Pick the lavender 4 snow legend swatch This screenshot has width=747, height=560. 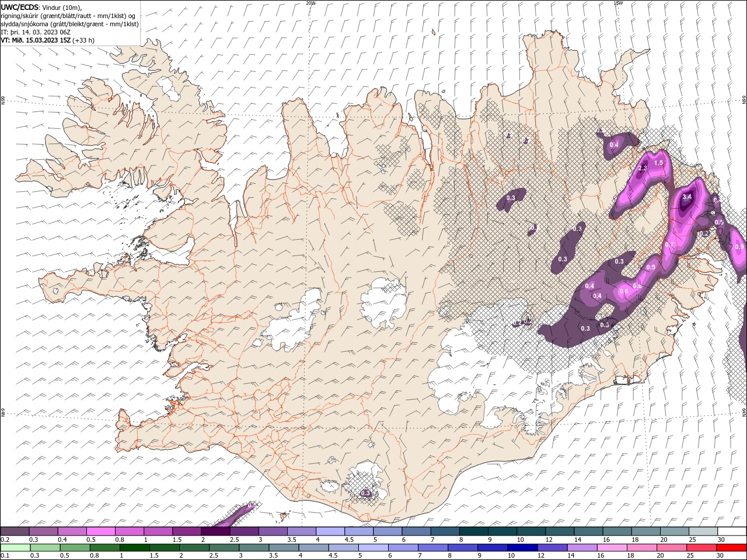pos(330,531)
